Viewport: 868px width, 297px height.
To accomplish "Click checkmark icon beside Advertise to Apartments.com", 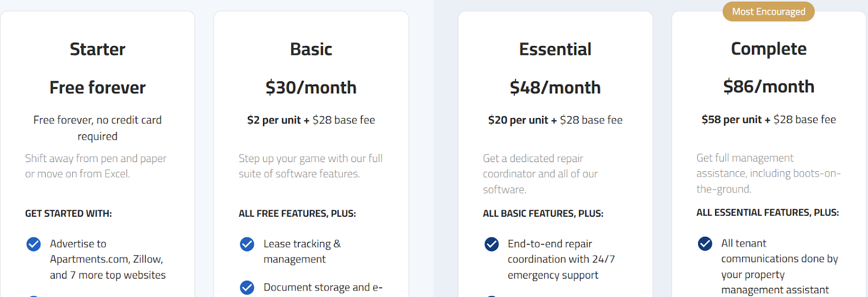I will (x=34, y=244).
